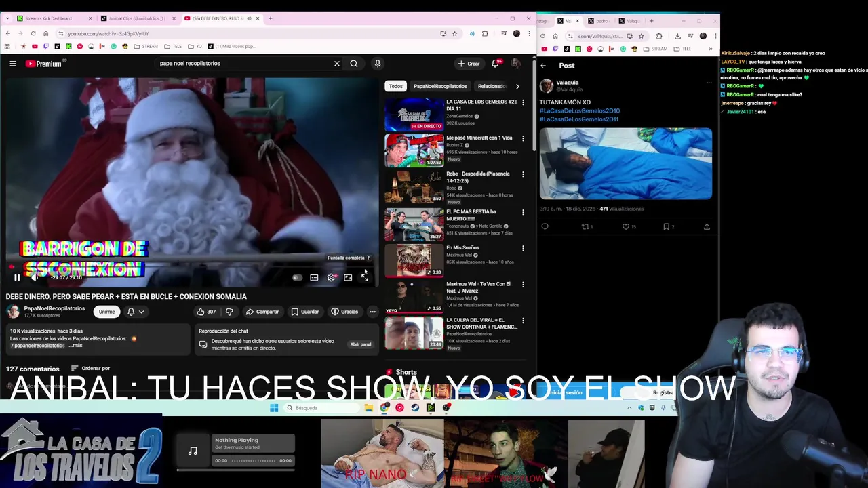Viewport: 868px width, 488px height.
Task: Click the Abrir panel chat button
Action: (x=360, y=344)
